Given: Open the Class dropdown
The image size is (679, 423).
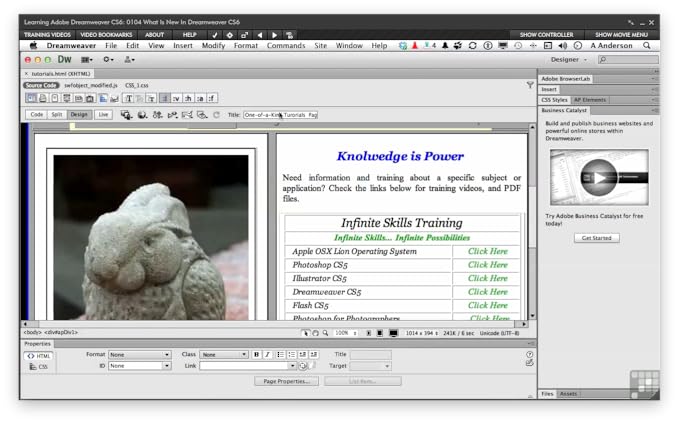Looking at the screenshot, I should pos(223,355).
